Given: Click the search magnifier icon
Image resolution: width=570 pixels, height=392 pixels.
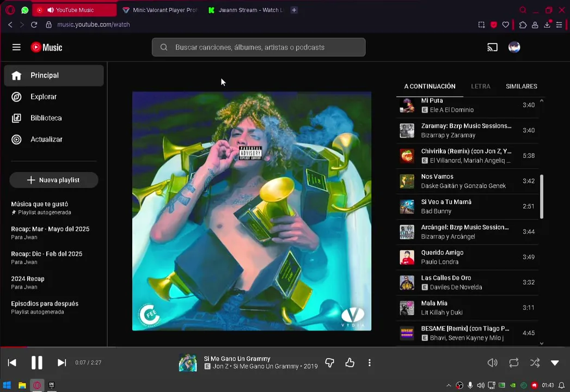Looking at the screenshot, I should [x=163, y=47].
